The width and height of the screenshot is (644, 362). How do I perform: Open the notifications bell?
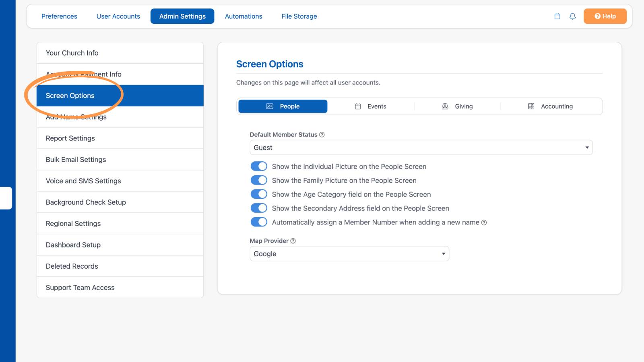click(573, 16)
